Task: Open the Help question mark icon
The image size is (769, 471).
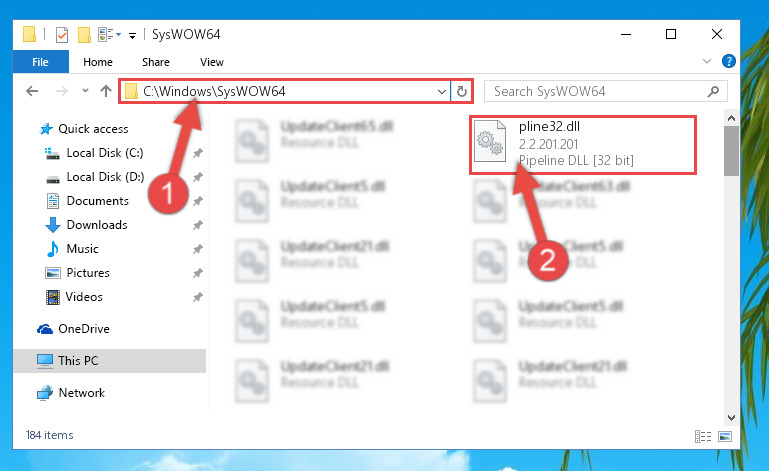Action: coord(728,61)
